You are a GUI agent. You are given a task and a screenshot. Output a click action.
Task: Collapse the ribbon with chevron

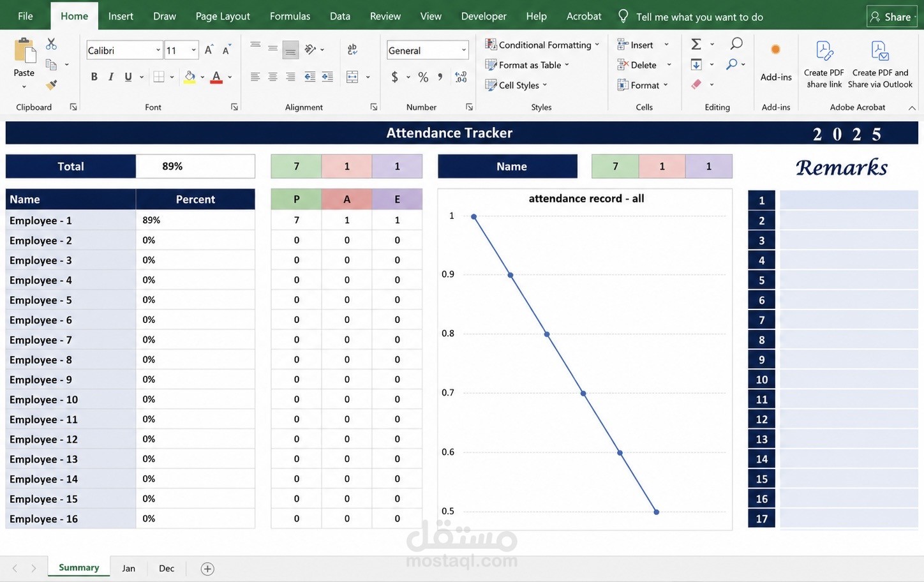pyautogui.click(x=912, y=108)
